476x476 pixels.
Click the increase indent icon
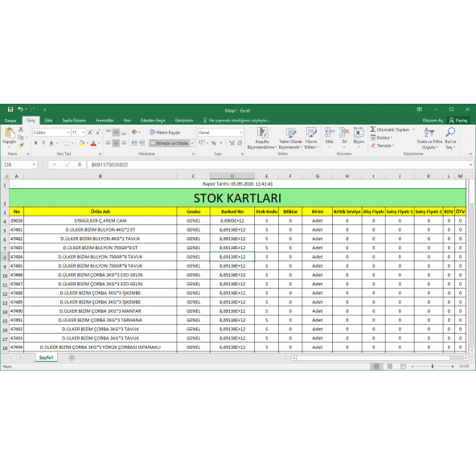142,143
